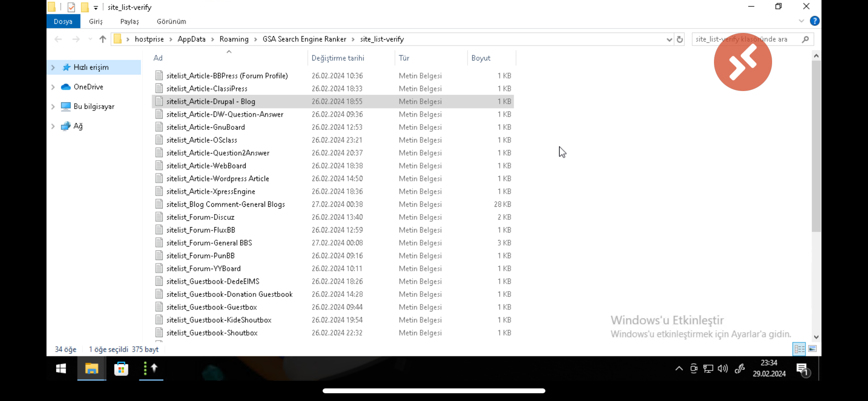Expand the ribbon chevron

(x=801, y=21)
